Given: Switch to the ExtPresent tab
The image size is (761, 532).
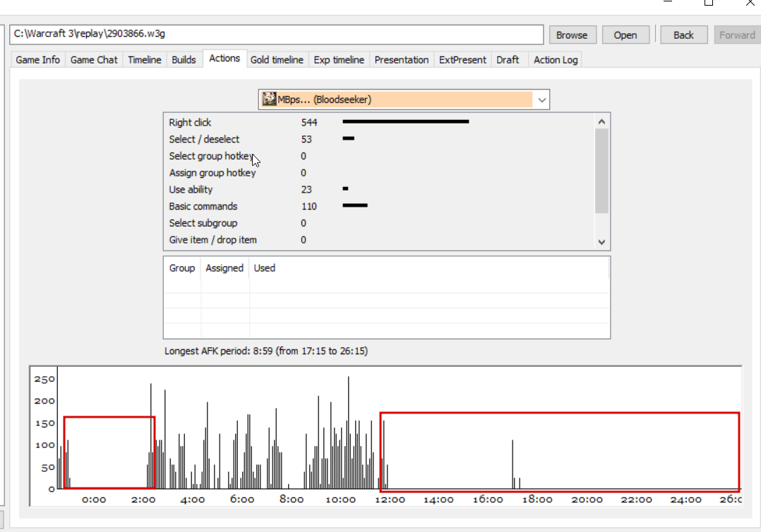Looking at the screenshot, I should coord(462,60).
